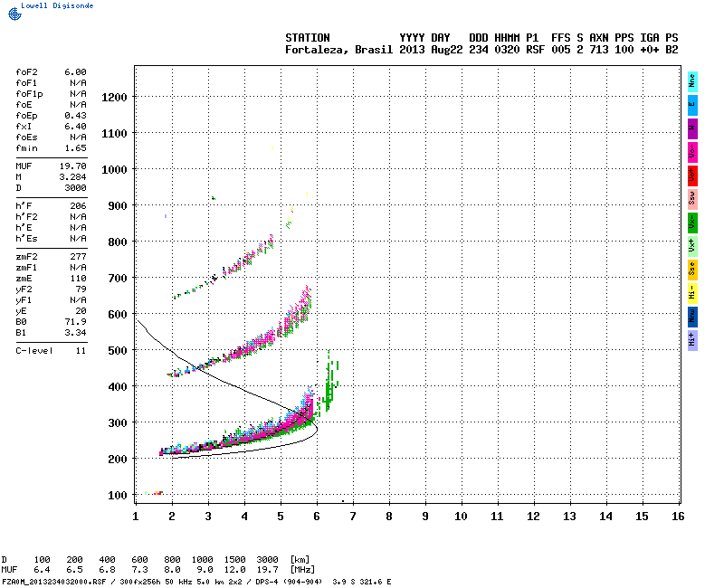Click the 1200 km height axis label
724x588 pixels.
tap(114, 98)
